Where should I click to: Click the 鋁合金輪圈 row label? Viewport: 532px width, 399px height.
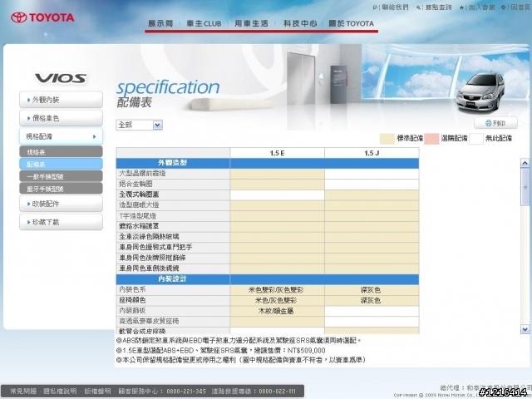[x=135, y=184]
